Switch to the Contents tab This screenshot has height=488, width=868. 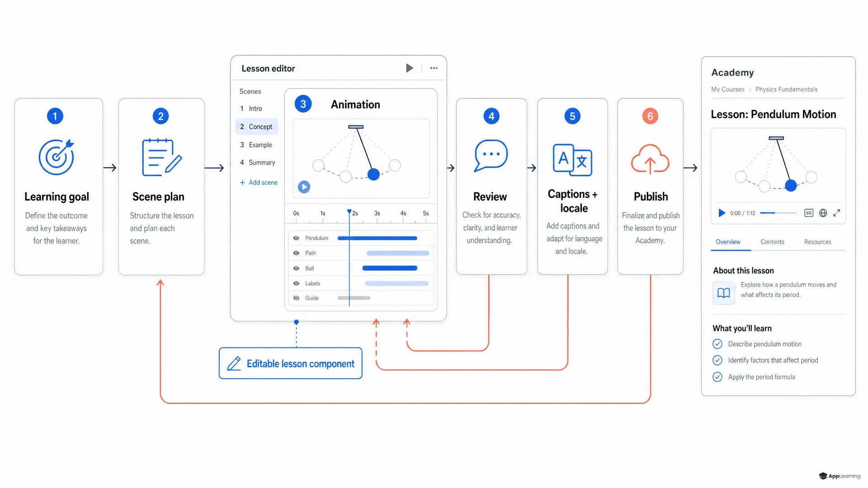click(x=772, y=242)
